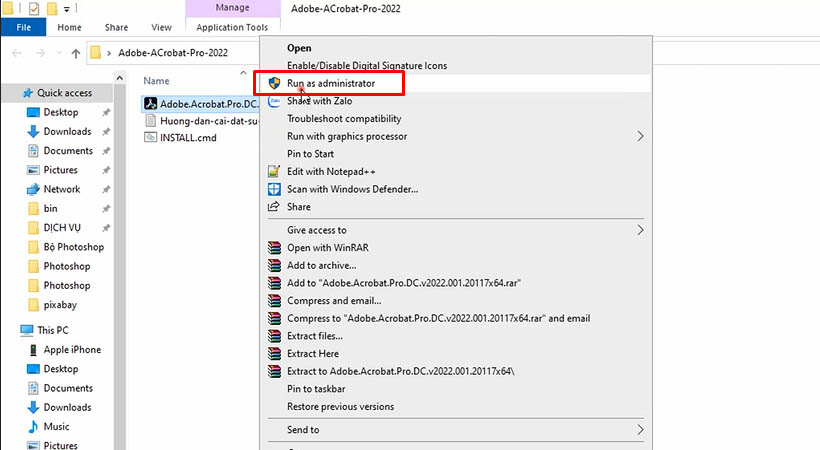The image size is (820, 450).
Task: Click the Quick access star icon
Action: [28, 93]
